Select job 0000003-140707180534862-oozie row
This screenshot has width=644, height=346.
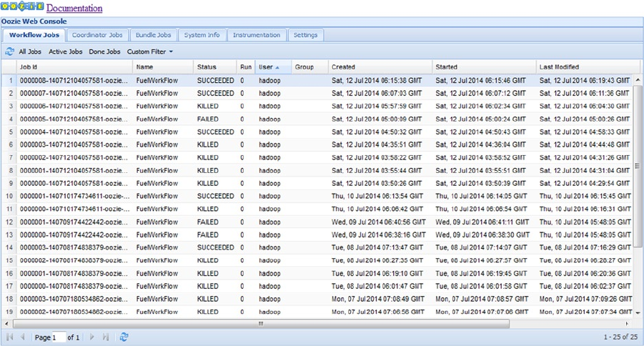[x=317, y=299]
